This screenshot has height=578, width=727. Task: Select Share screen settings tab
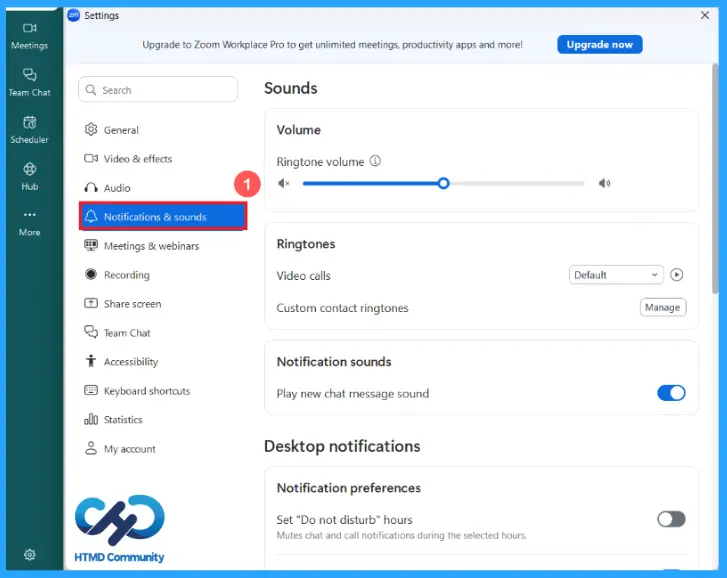(x=162, y=304)
